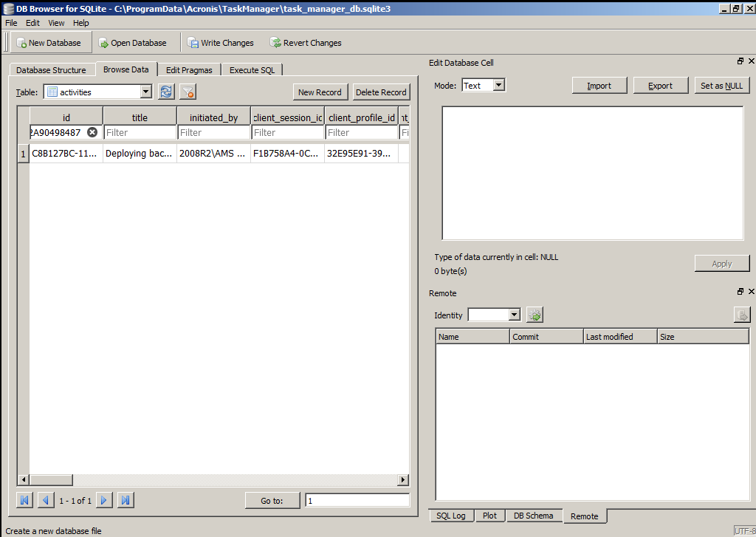
Task: Click the horizontal scrollbar left arrow
Action: (x=23, y=479)
